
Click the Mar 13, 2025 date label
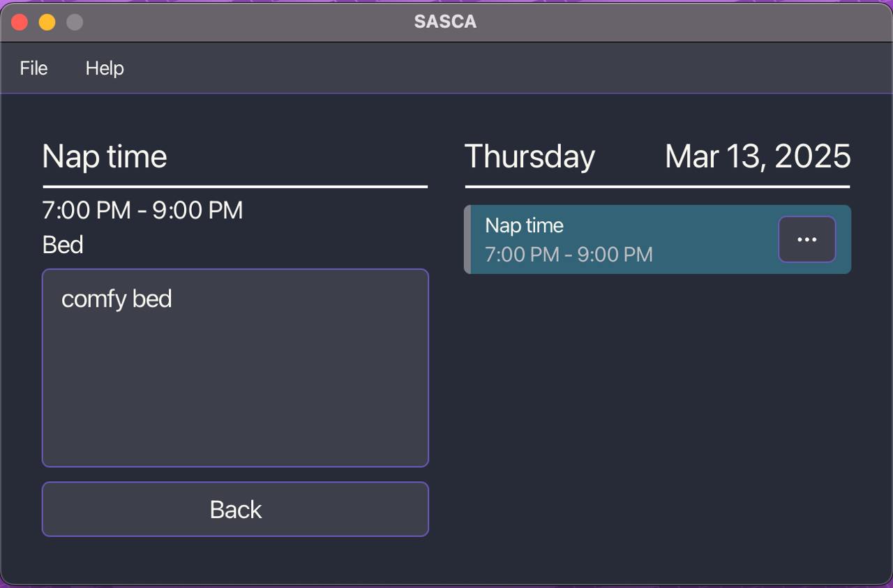point(757,156)
